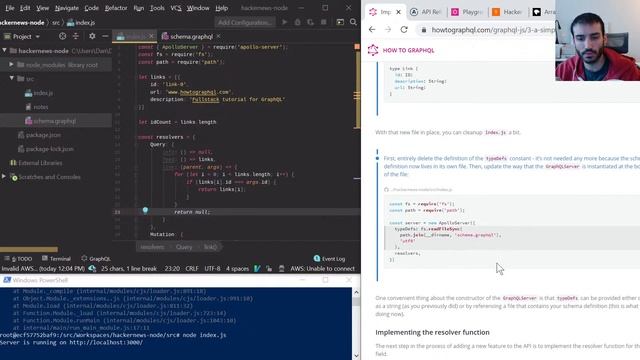Open the project structure icon near search
This screenshot has width=640, height=360.
pos(340,22)
